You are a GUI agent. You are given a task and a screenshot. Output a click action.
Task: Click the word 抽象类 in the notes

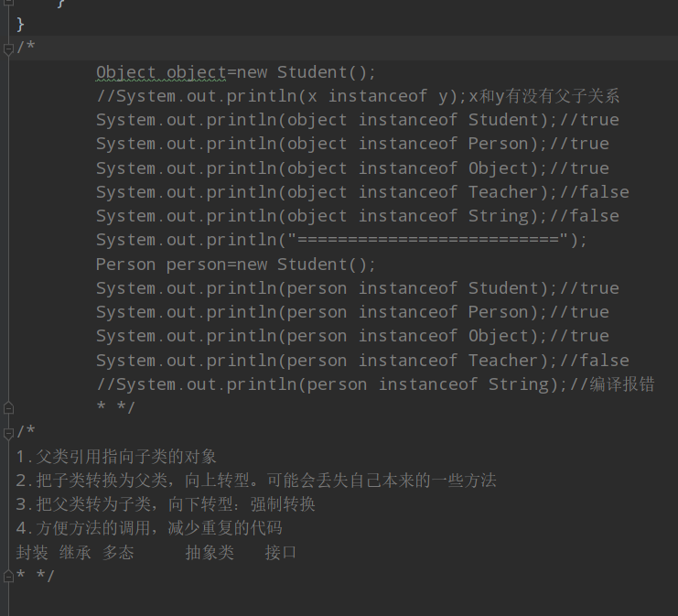[x=210, y=552]
